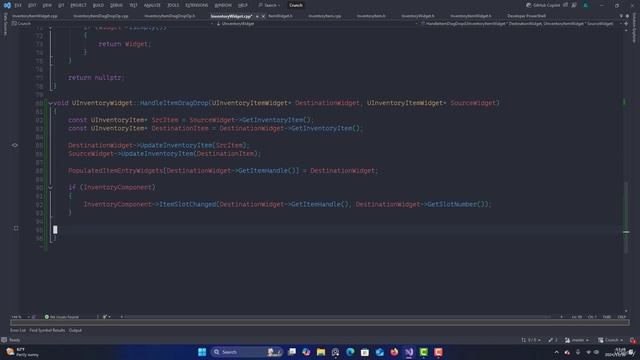Open the Windows Start menu
The image size is (640, 360).
202,352
